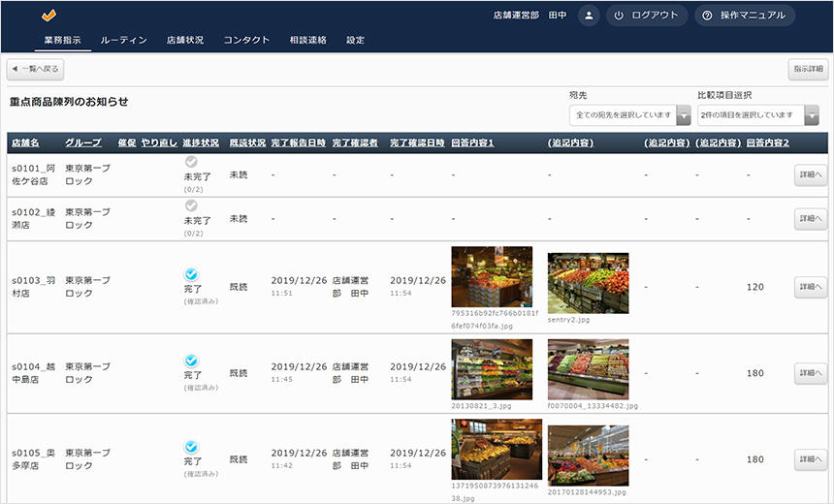This screenshot has height=504, width=834.
Task: Click the gray incomplete status icon for s0102
Action: [191, 205]
